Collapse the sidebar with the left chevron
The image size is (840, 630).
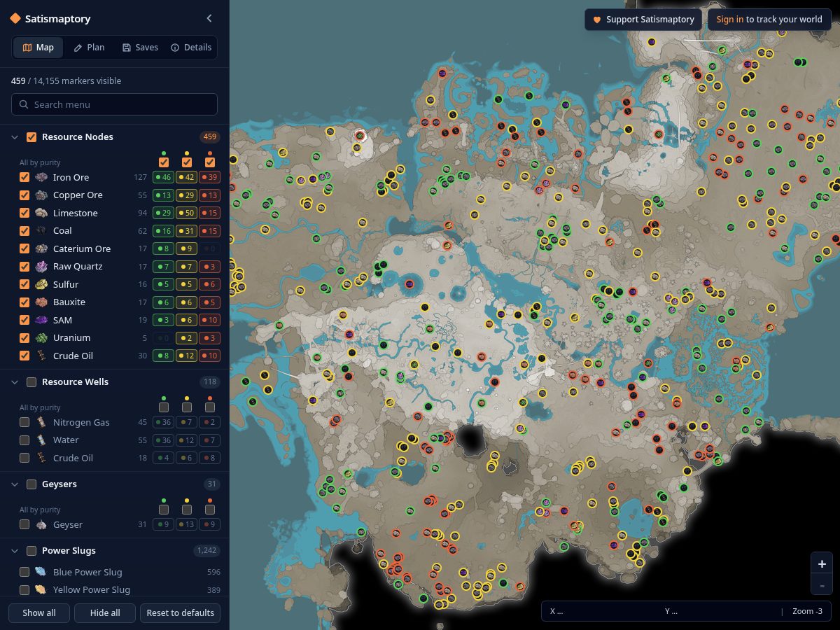pos(209,19)
